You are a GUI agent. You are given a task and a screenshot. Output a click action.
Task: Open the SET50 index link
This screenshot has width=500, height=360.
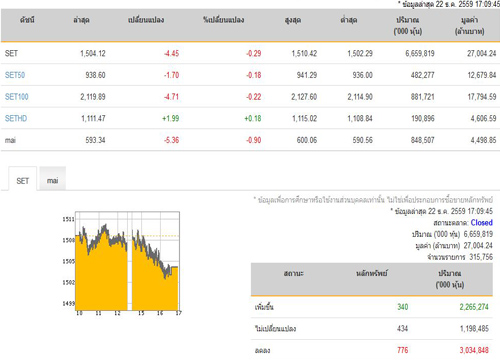[15, 75]
